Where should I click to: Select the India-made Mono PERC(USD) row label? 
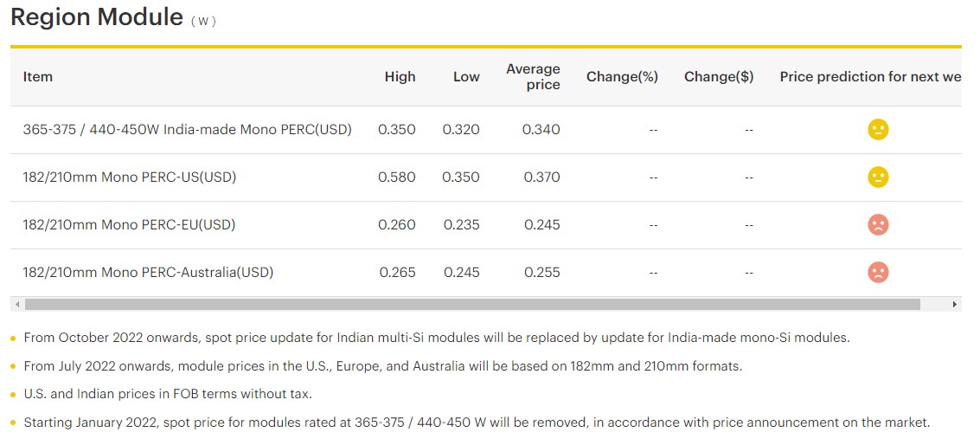click(188, 130)
